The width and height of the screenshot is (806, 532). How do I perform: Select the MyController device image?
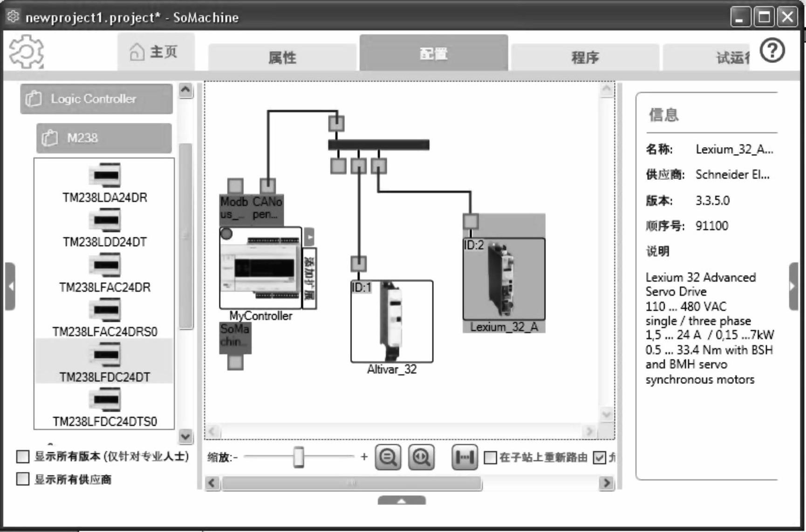(260, 268)
